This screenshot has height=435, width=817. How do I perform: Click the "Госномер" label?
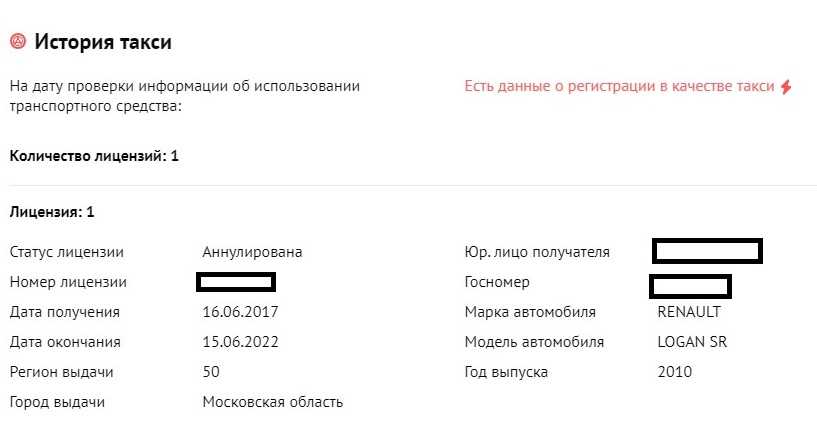point(497,282)
